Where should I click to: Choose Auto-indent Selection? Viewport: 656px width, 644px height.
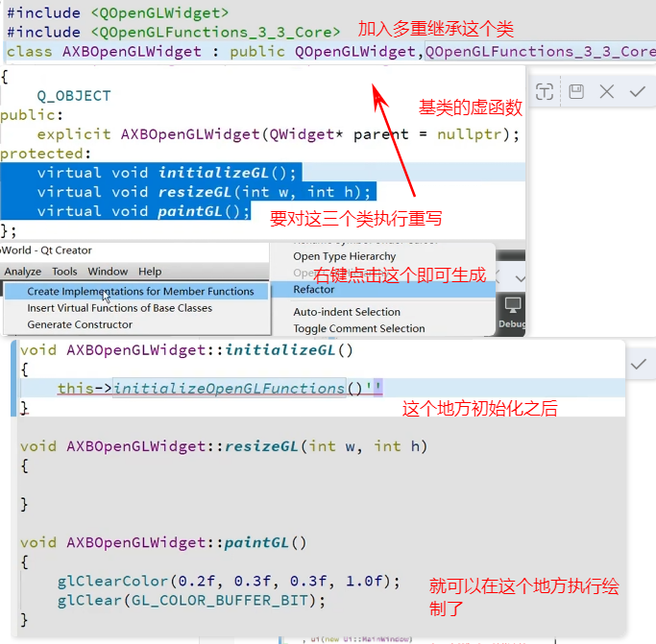click(x=347, y=312)
